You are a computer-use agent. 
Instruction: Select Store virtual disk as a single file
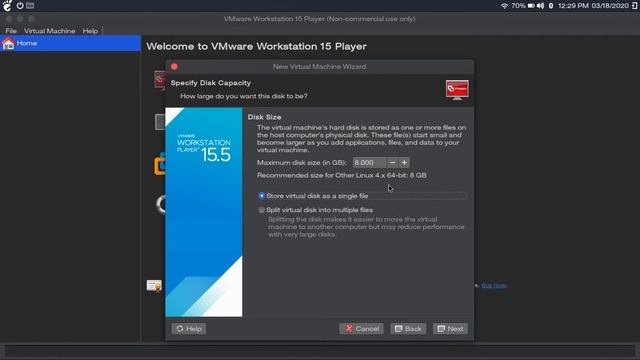[262, 196]
